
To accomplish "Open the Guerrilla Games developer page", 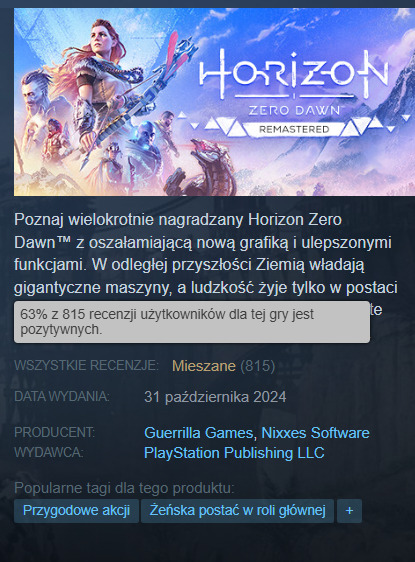I will 199,433.
